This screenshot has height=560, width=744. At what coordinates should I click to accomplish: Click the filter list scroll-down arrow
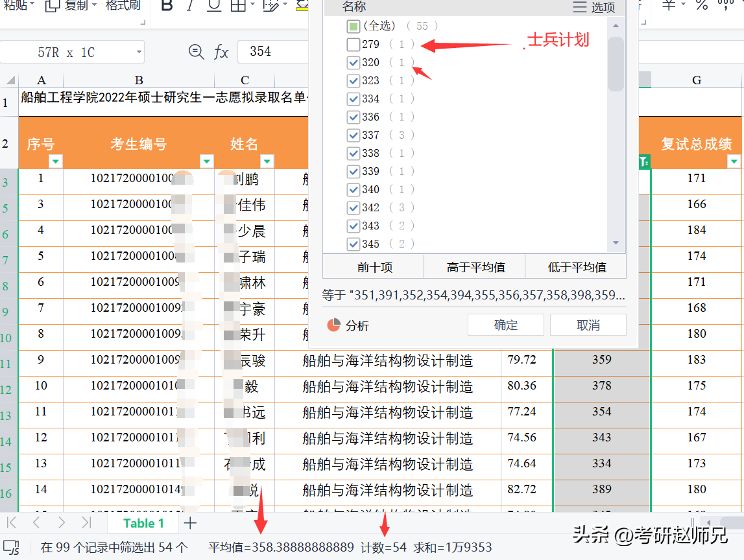point(616,243)
